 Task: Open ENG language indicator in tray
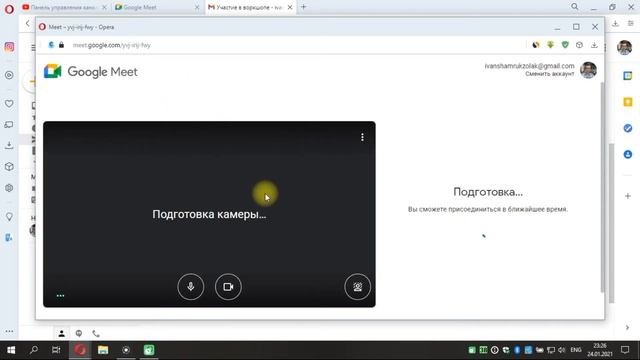click(x=576, y=350)
